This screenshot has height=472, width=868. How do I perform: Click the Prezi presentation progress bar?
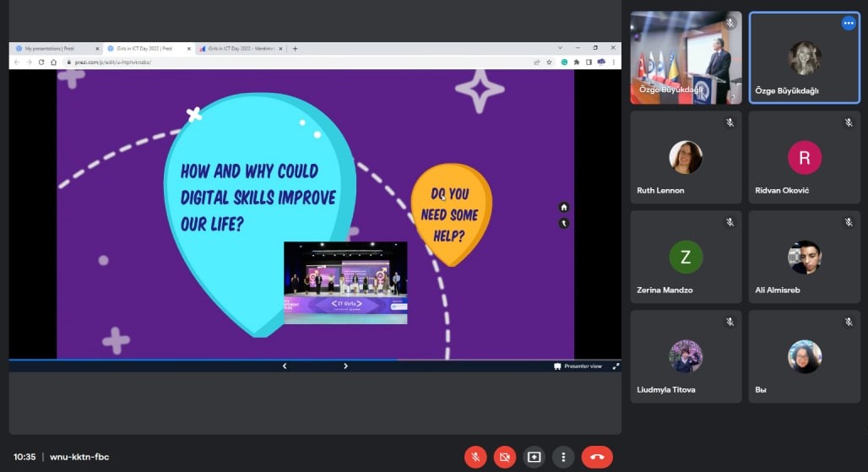tap(203, 360)
